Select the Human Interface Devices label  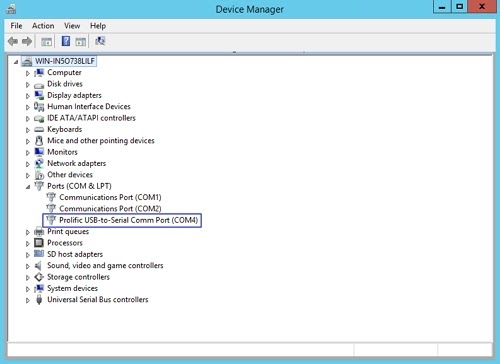point(89,107)
